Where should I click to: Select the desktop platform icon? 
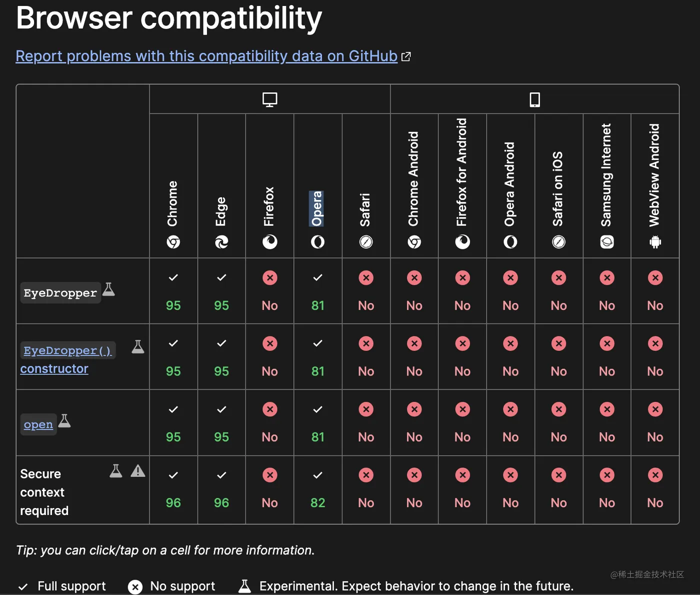click(x=270, y=99)
